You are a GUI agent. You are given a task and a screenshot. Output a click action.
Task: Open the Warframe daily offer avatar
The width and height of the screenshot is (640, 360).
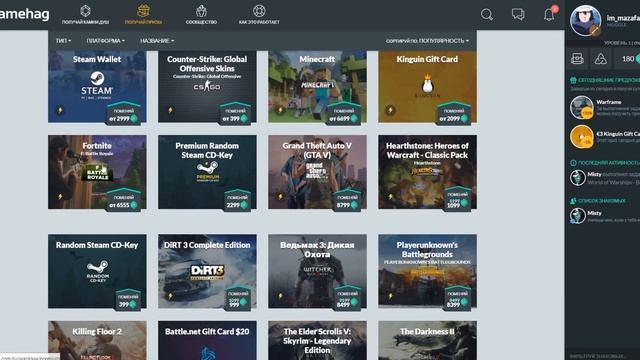(582, 108)
